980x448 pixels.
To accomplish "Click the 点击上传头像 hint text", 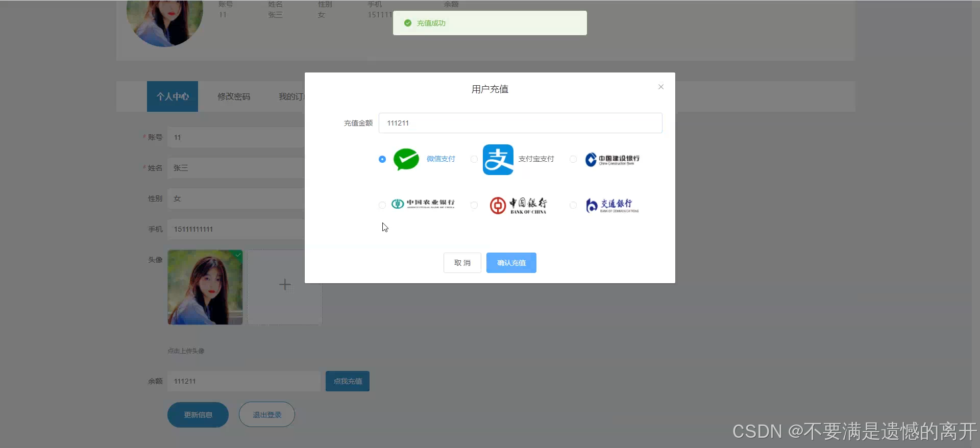I will 186,351.
